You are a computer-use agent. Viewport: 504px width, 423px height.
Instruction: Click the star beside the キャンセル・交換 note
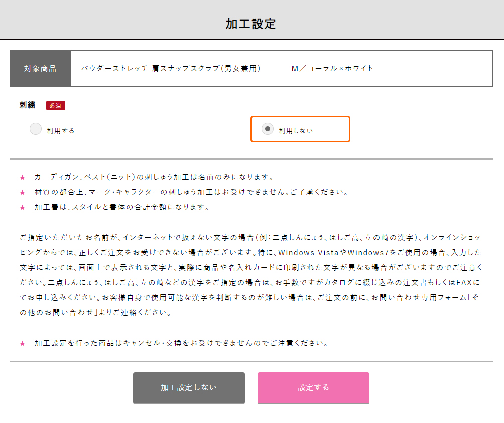pos(22,344)
